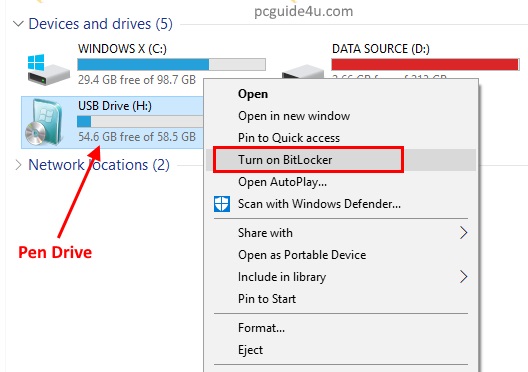Click the USB Drive (H:) disc icon

pos(44,122)
